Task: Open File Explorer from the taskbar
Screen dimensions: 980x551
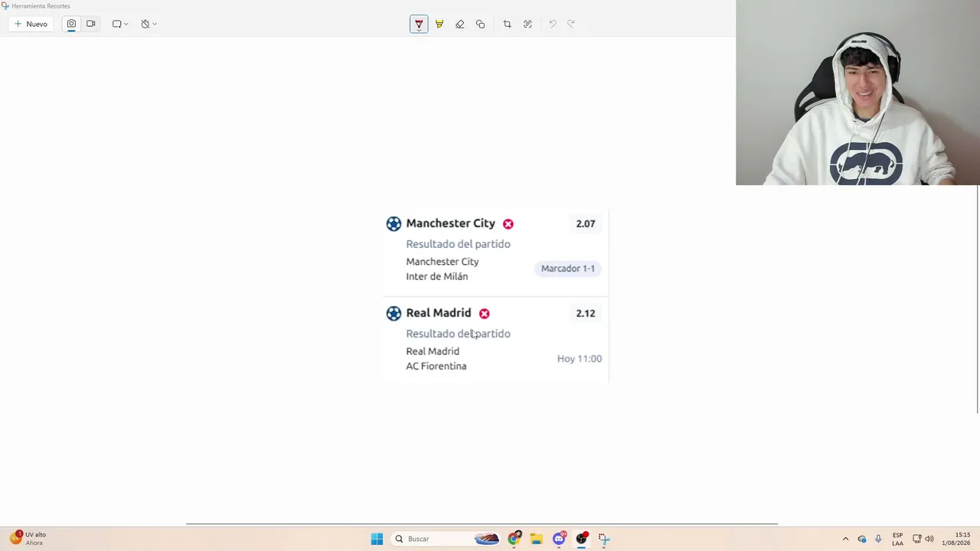Action: point(537,539)
